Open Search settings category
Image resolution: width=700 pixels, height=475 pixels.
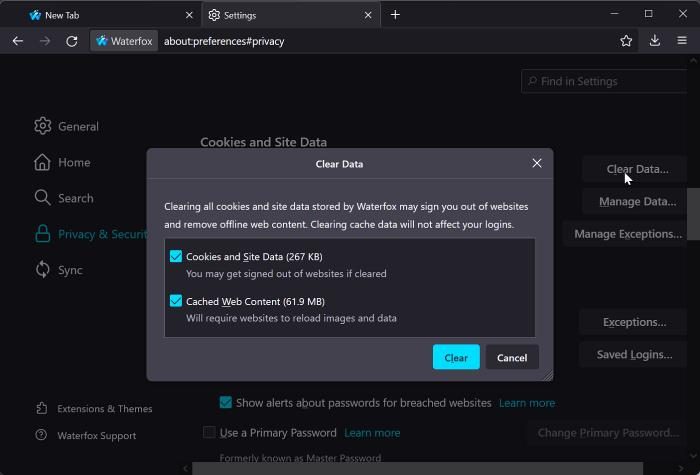pos(64,198)
